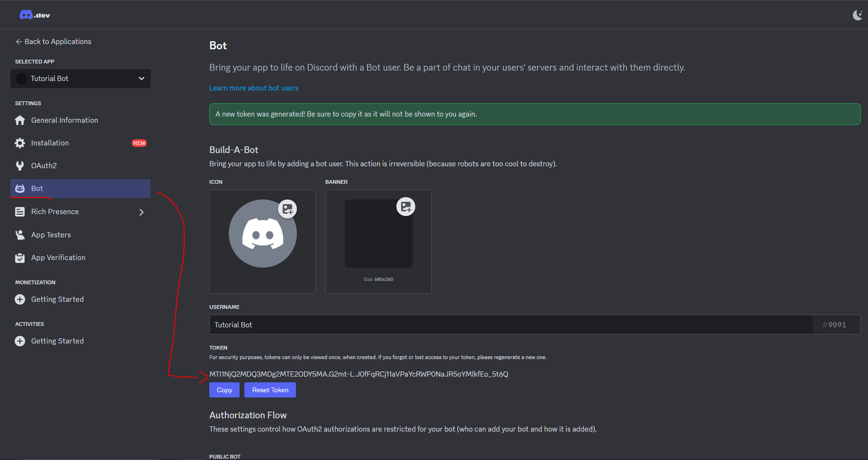Open Learn more about bot users link
This screenshot has width=868, height=460.
click(254, 88)
